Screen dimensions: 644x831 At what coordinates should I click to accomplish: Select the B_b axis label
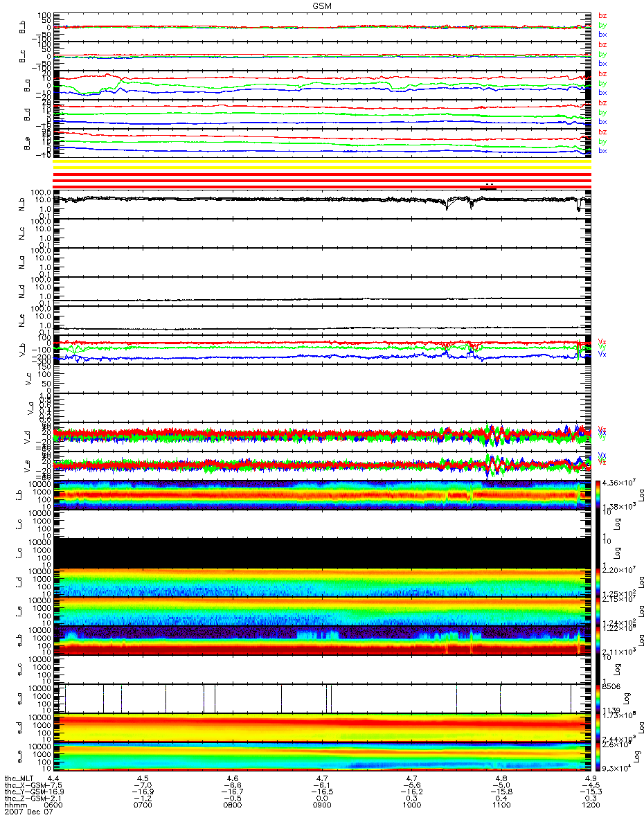coord(23,26)
